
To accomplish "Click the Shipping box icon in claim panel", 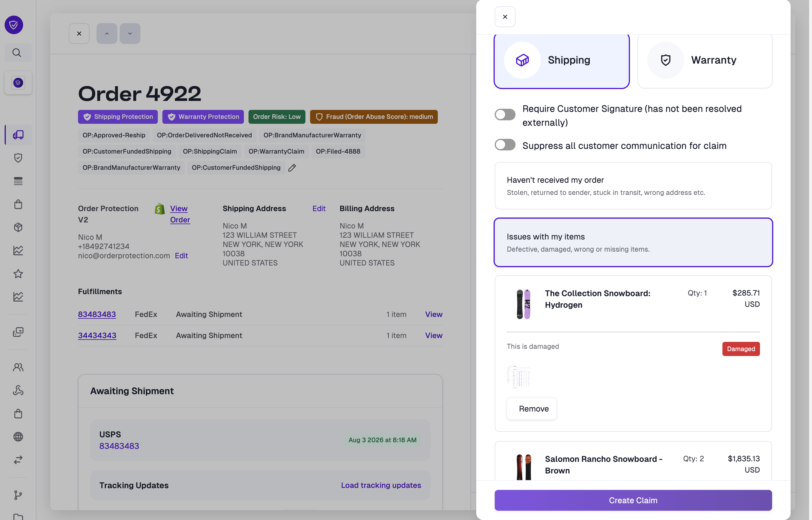I will point(522,60).
